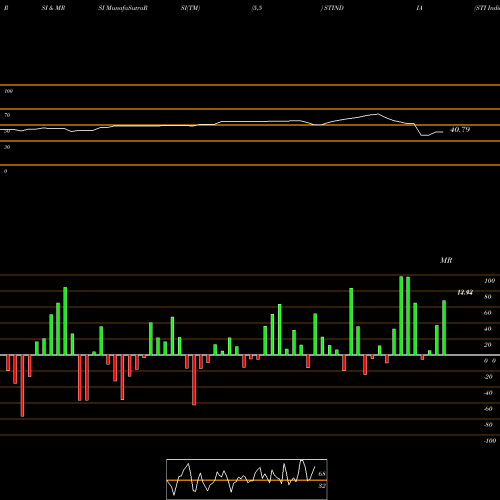Click the RSI axis label 30
Viewport: 500px width, 500px height.
pyautogui.click(x=7, y=147)
